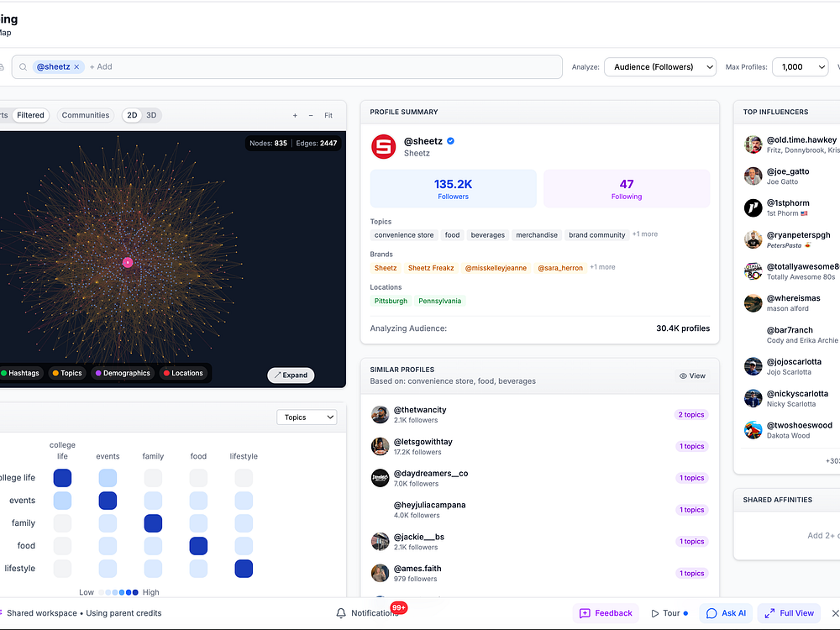Image resolution: width=840 pixels, height=630 pixels.
Task: Switch graph to 3D view
Action: (151, 115)
